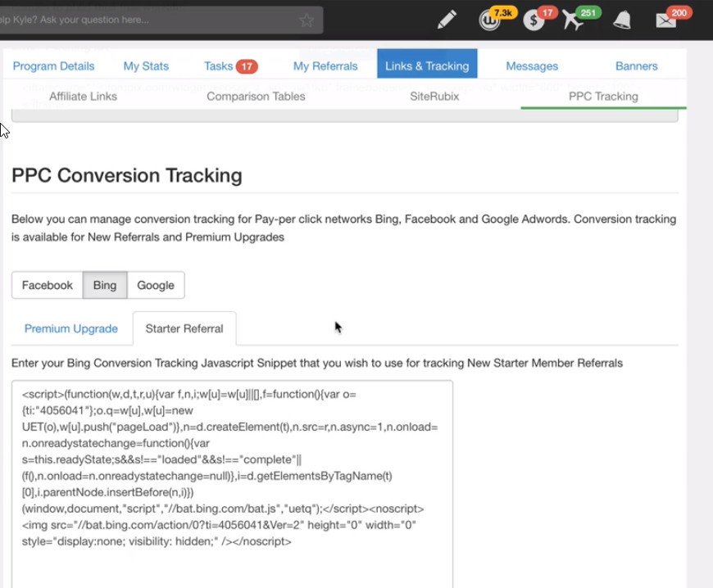Go to the My Referrals tab
Image resolution: width=713 pixels, height=588 pixels.
click(x=325, y=66)
